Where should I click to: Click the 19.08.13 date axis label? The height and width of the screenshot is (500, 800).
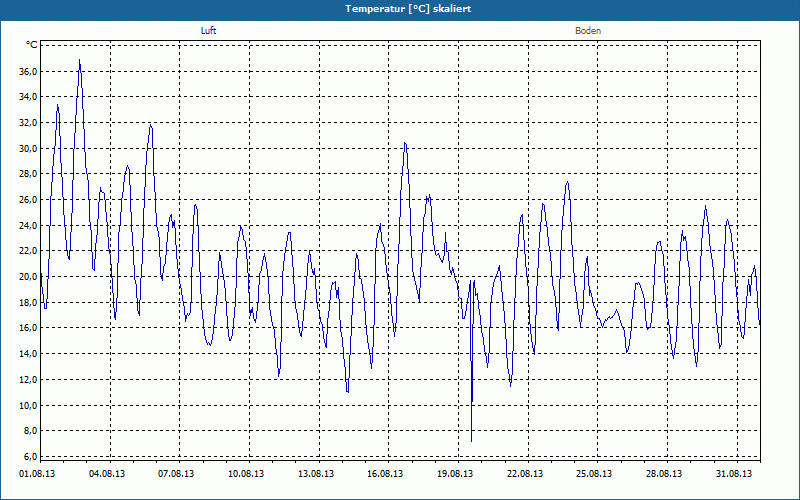[x=455, y=474]
